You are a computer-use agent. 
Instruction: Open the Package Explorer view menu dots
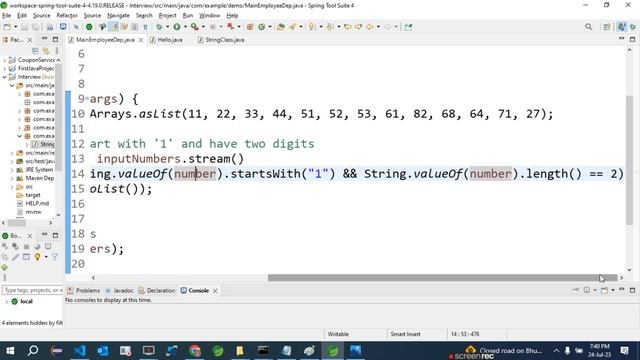click(57, 51)
